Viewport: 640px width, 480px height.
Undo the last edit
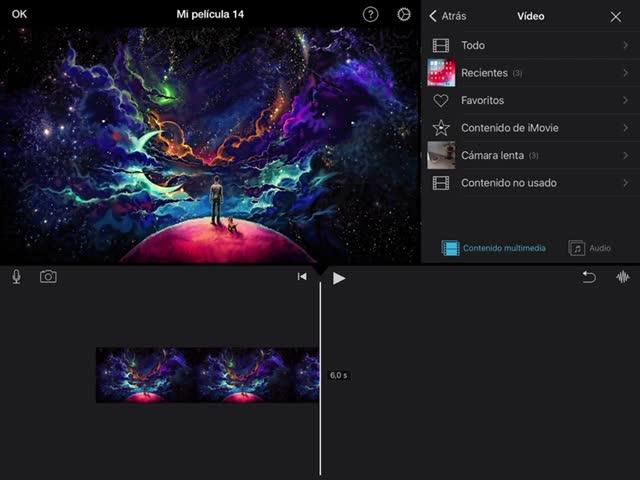pos(589,277)
